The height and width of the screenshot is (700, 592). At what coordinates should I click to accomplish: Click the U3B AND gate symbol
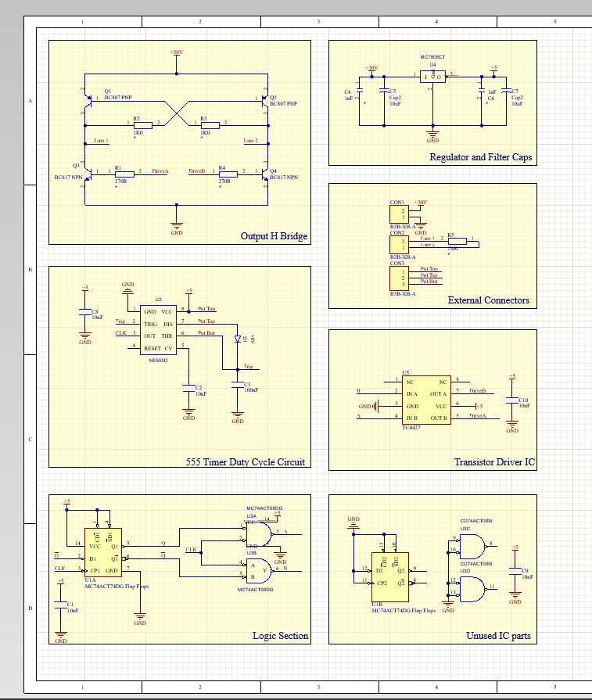(261, 570)
